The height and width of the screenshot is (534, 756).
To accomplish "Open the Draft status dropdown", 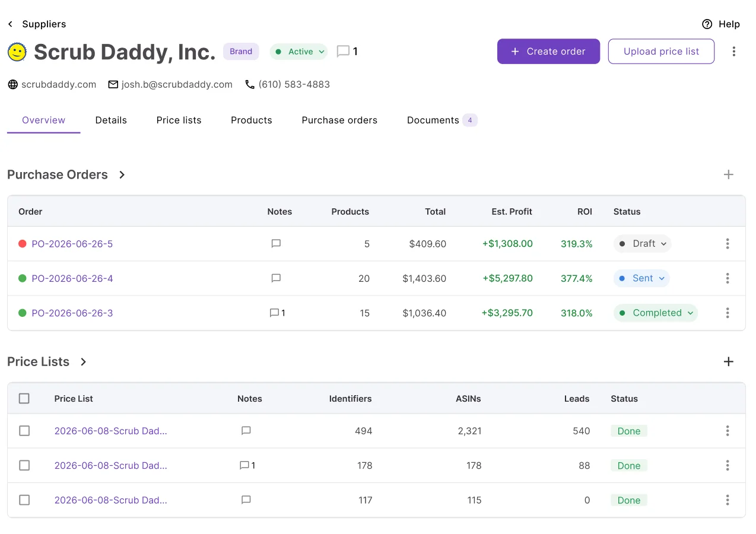I will pyautogui.click(x=642, y=244).
